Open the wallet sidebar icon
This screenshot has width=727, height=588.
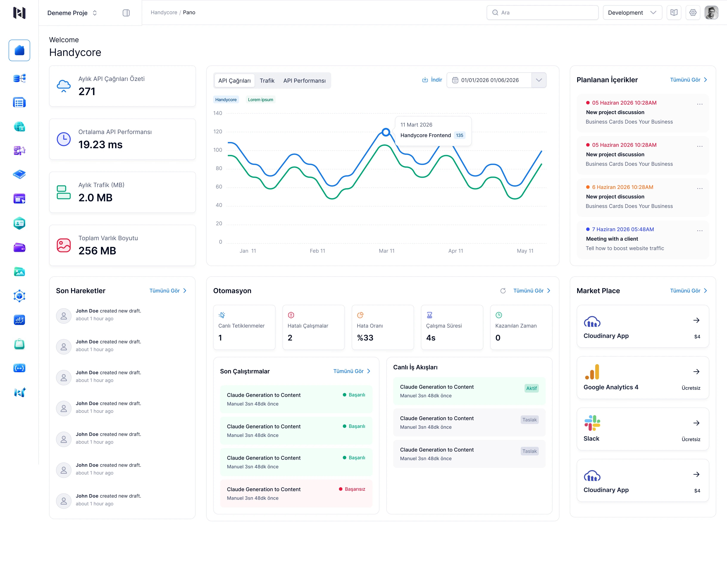point(19,248)
